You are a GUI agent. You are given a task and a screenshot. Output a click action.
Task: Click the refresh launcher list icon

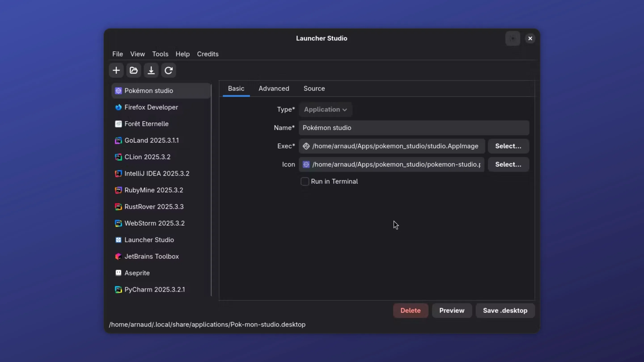pos(169,70)
